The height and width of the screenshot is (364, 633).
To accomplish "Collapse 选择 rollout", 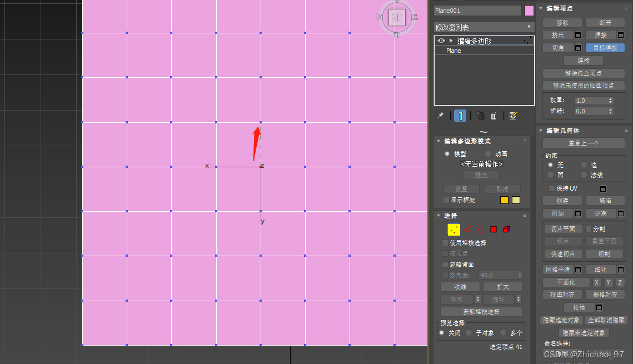I will 438,216.
